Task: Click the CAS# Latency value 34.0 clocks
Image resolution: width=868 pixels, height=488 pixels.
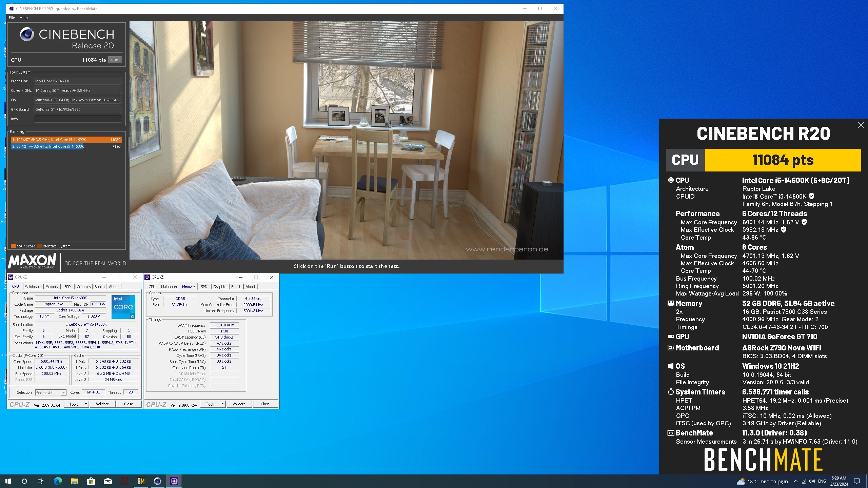Action: click(224, 337)
